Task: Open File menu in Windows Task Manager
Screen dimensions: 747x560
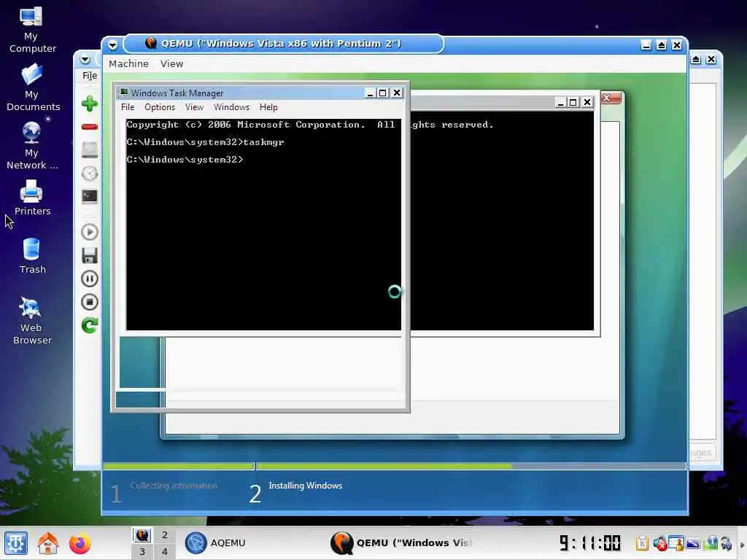Action: pos(128,107)
